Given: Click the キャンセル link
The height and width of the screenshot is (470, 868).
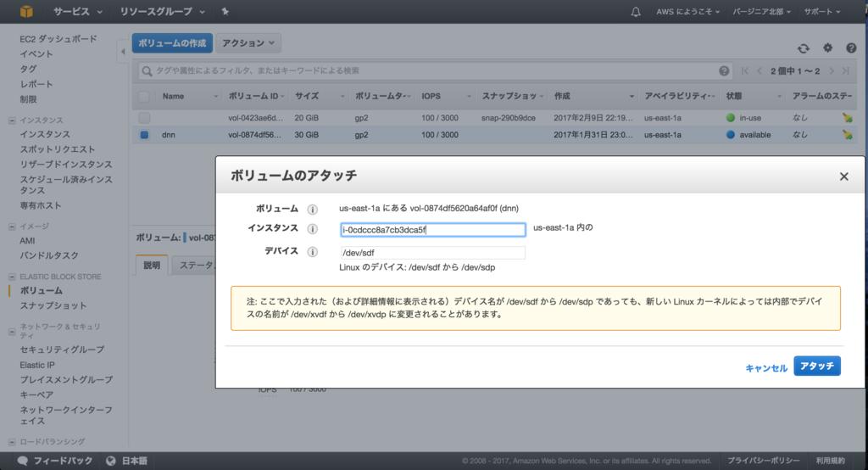Looking at the screenshot, I should (x=766, y=368).
